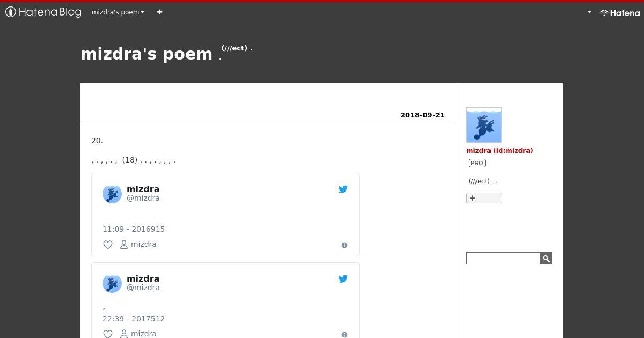Open the mizdra's poem blog title
The height and width of the screenshot is (338, 644).
[x=147, y=54]
